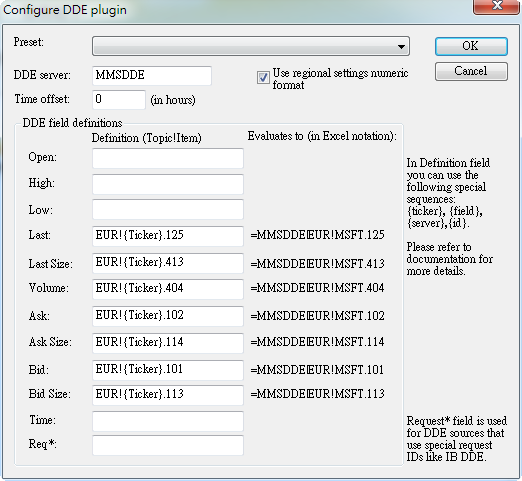This screenshot has height=481, width=522.
Task: Click the OK button
Action: pos(471,46)
